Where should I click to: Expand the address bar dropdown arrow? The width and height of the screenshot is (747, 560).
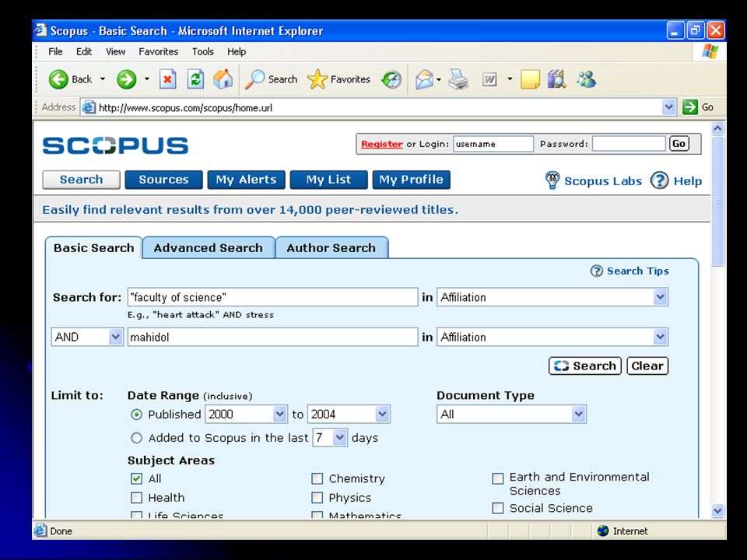[x=669, y=107]
